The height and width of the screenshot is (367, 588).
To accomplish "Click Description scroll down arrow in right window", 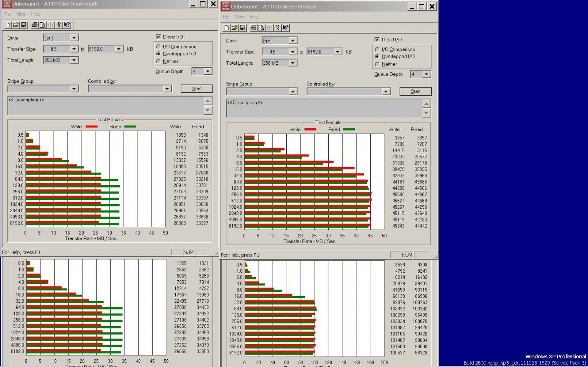I will click(x=427, y=113).
